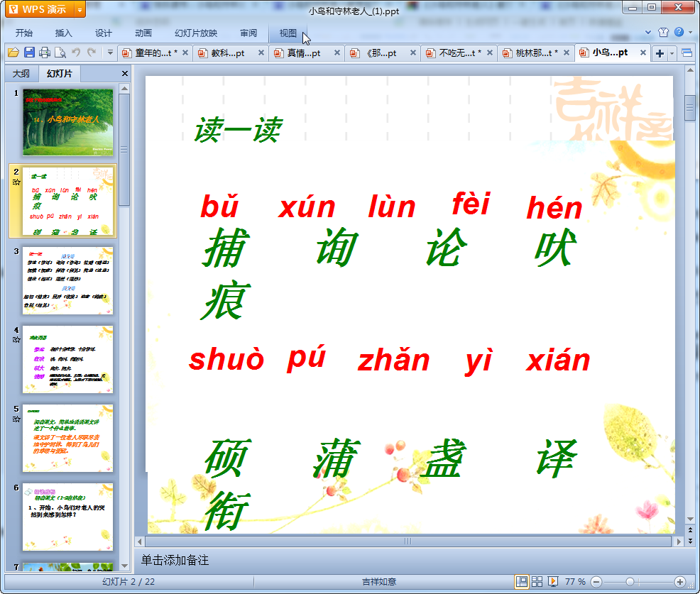The height and width of the screenshot is (594, 700).
Task: Select the 幻灯片 panel tab
Action: pyautogui.click(x=60, y=74)
